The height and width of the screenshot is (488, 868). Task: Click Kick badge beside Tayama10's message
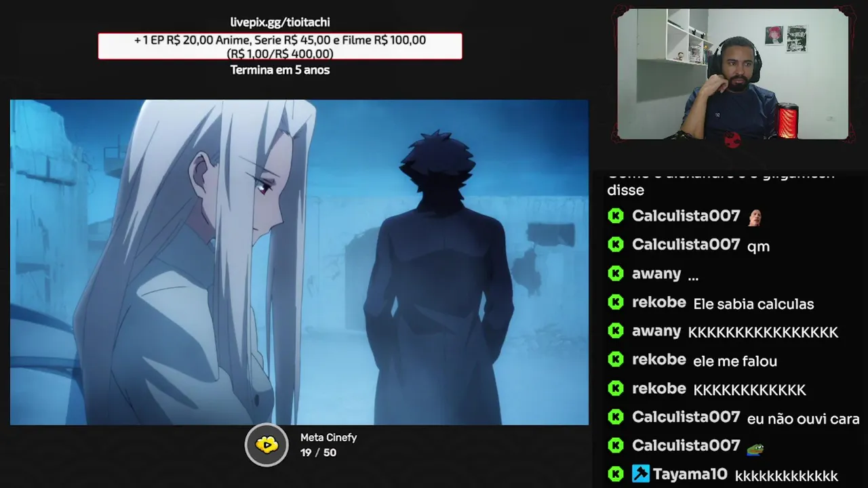click(x=616, y=474)
